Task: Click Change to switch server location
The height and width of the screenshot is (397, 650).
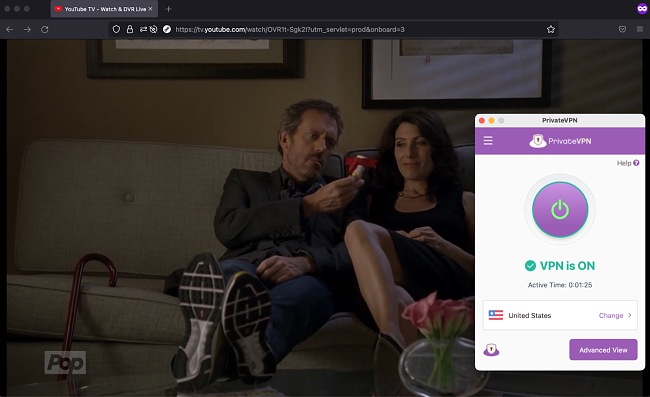Action: coord(611,315)
